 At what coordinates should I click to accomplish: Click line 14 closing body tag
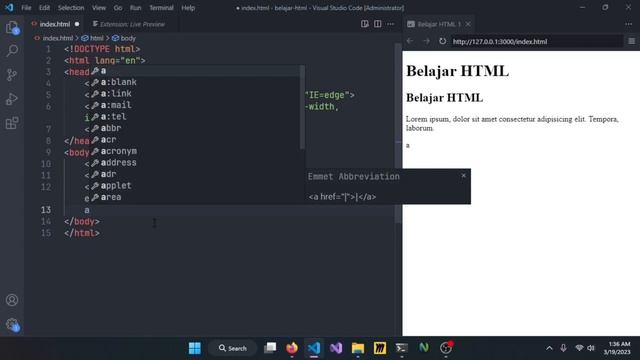click(82, 222)
